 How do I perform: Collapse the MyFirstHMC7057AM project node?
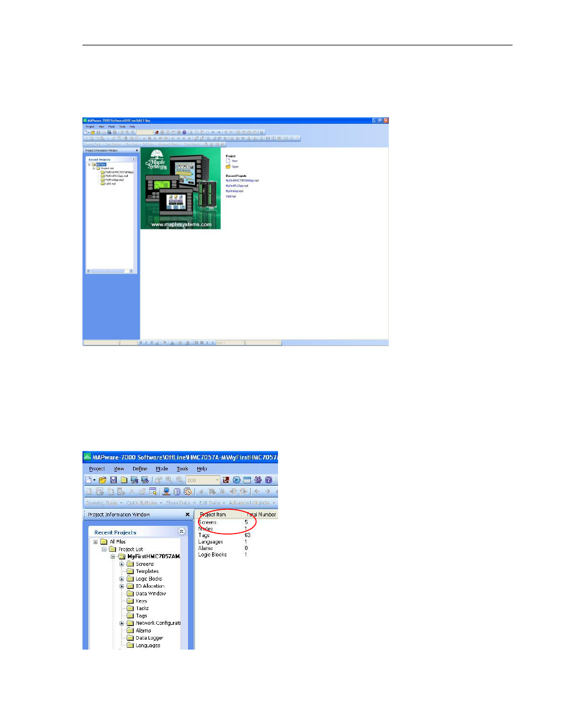click(x=113, y=556)
